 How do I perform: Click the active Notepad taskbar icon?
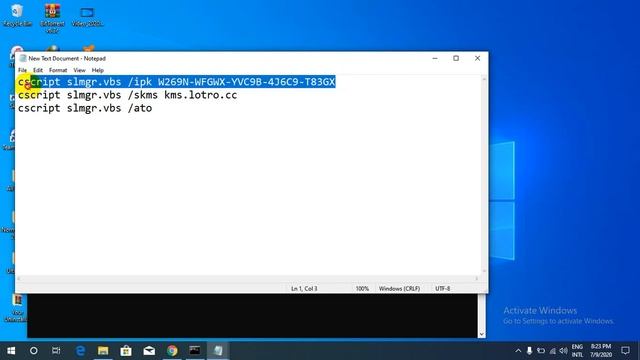(218, 351)
